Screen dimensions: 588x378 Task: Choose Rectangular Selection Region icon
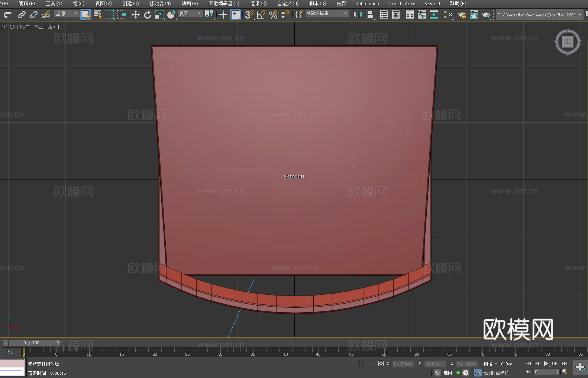click(110, 14)
